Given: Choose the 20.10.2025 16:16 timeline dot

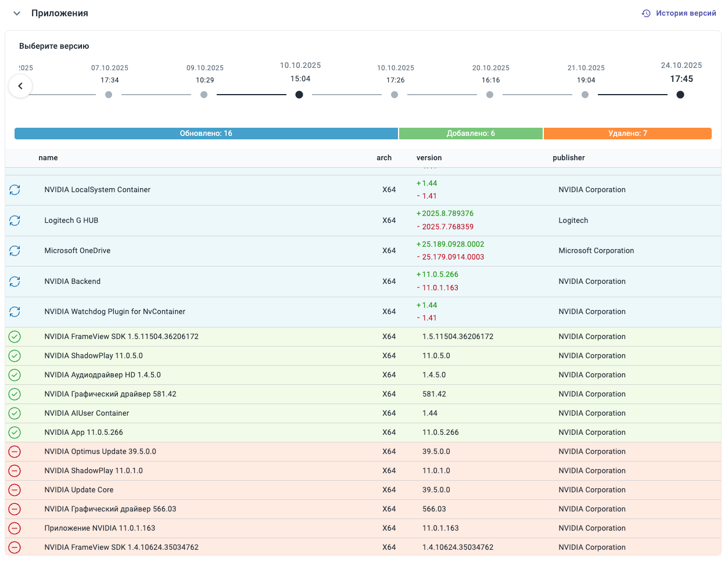Looking at the screenshot, I should pyautogui.click(x=490, y=95).
